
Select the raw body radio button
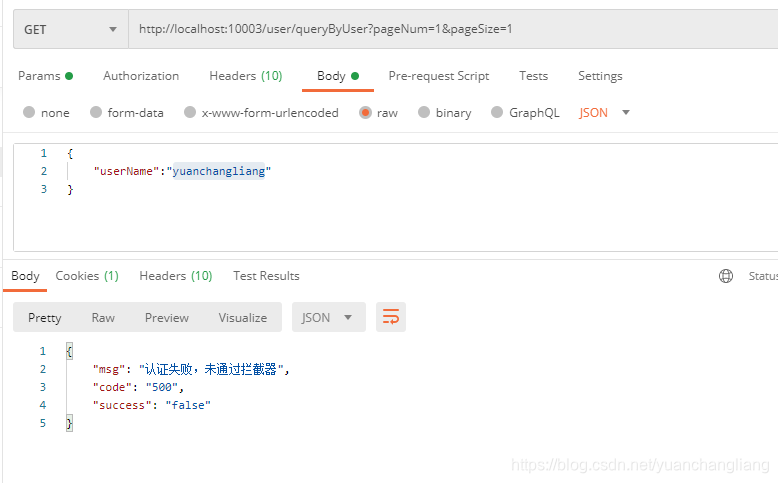pyautogui.click(x=365, y=112)
